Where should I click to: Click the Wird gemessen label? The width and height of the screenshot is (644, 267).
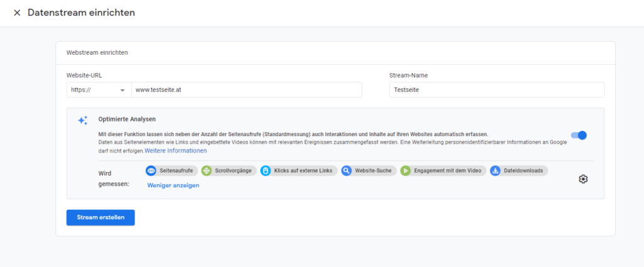point(114,179)
